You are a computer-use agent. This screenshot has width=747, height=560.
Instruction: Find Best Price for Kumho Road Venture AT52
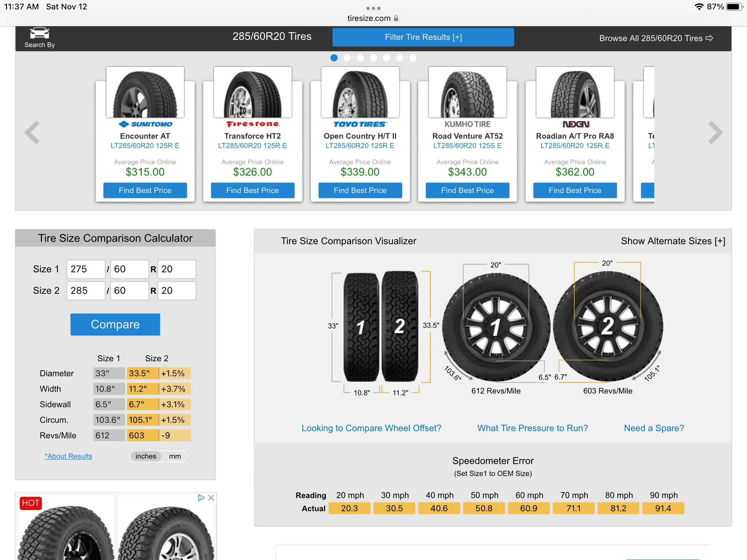click(x=468, y=190)
